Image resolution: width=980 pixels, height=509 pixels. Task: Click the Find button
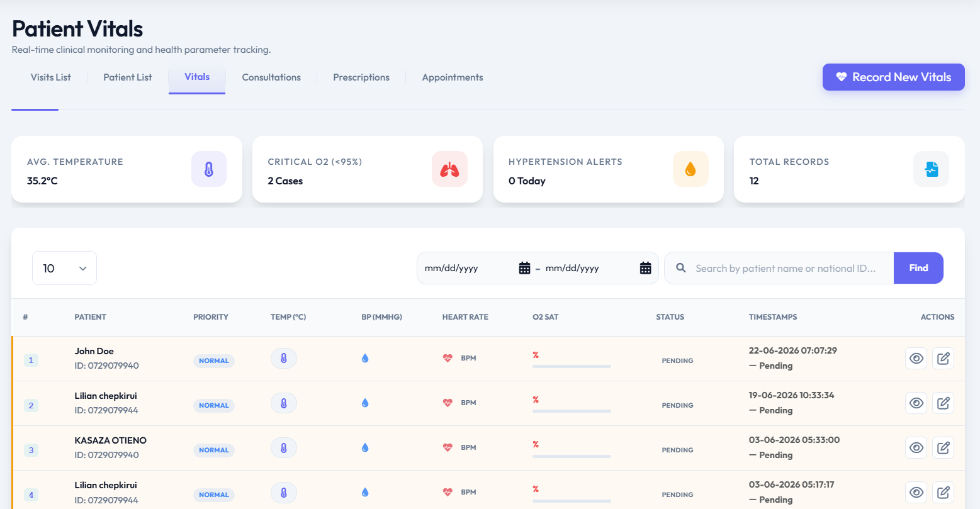[x=918, y=268]
